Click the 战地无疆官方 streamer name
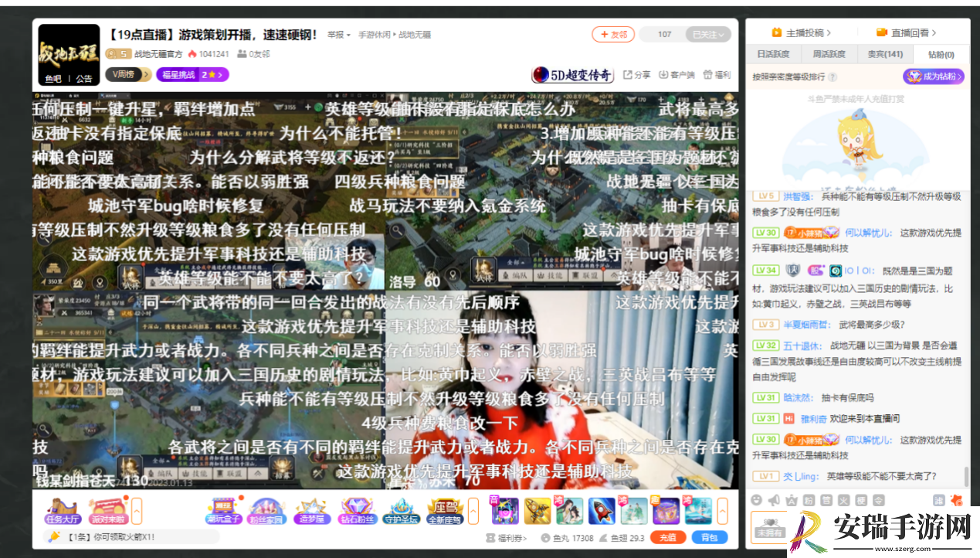This screenshot has width=980, height=558. point(158,54)
